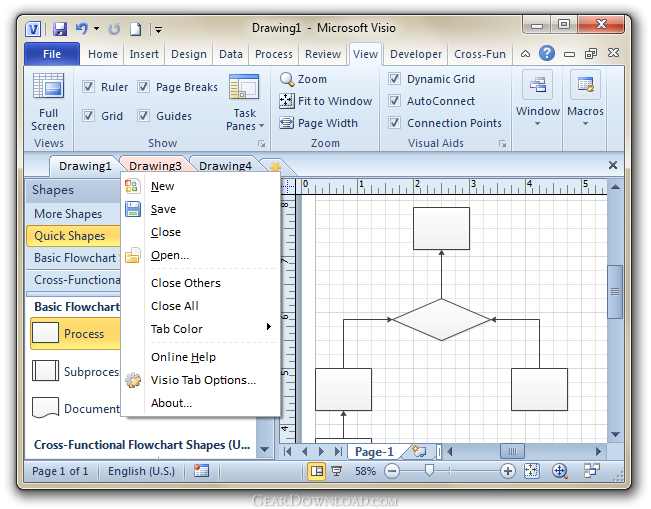
Task: Choose Close Others from context menu
Action: (186, 283)
